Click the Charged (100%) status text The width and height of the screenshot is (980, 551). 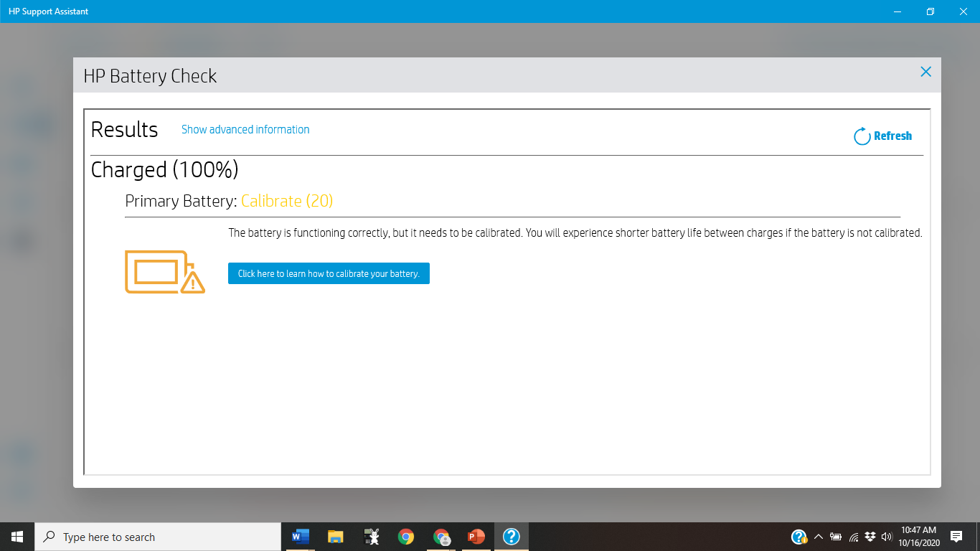click(165, 170)
